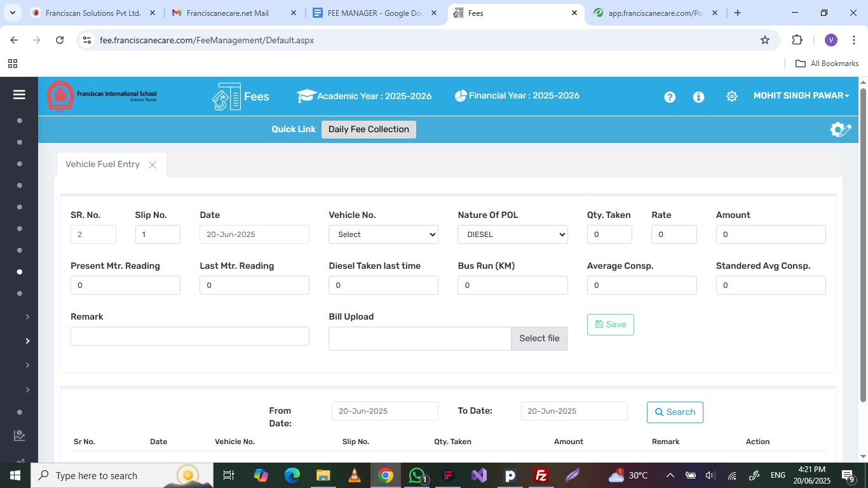Open the sidebar chart report icon

click(x=19, y=435)
